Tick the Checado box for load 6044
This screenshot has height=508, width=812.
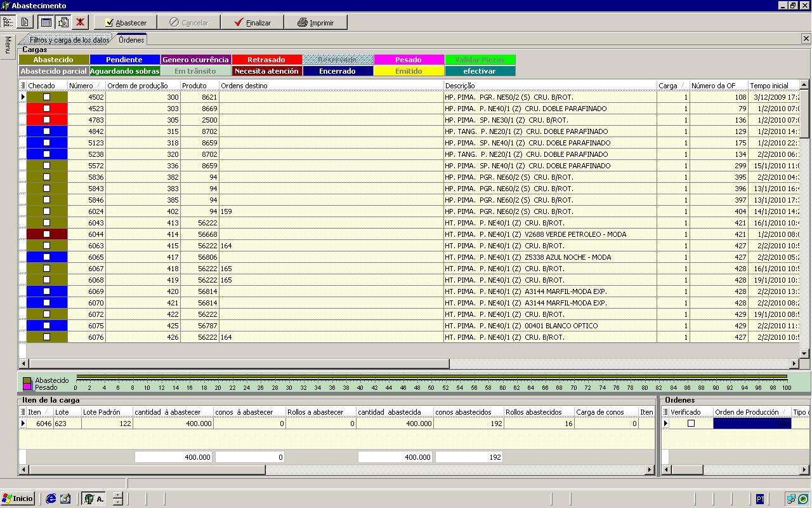(x=46, y=234)
